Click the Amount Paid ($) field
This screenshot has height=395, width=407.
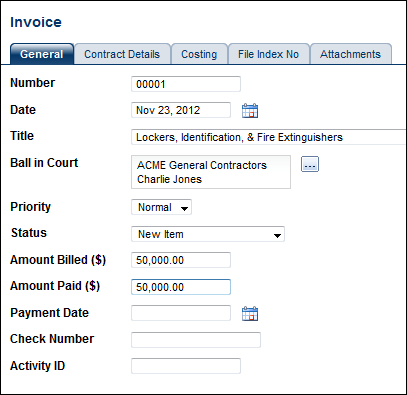[181, 287]
